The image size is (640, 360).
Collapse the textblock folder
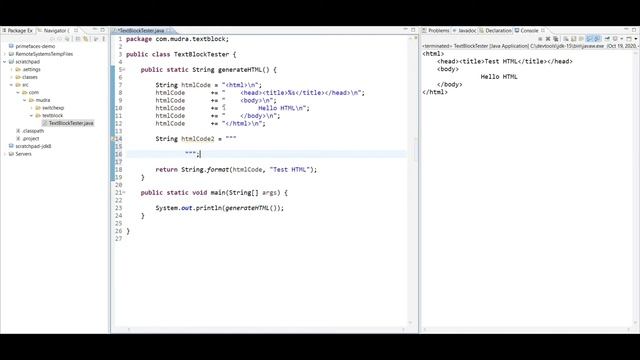(31, 116)
